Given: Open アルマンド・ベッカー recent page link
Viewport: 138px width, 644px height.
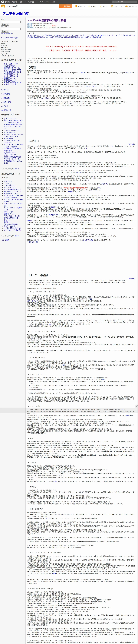Looking at the screenshot, I should click(x=12, y=131).
